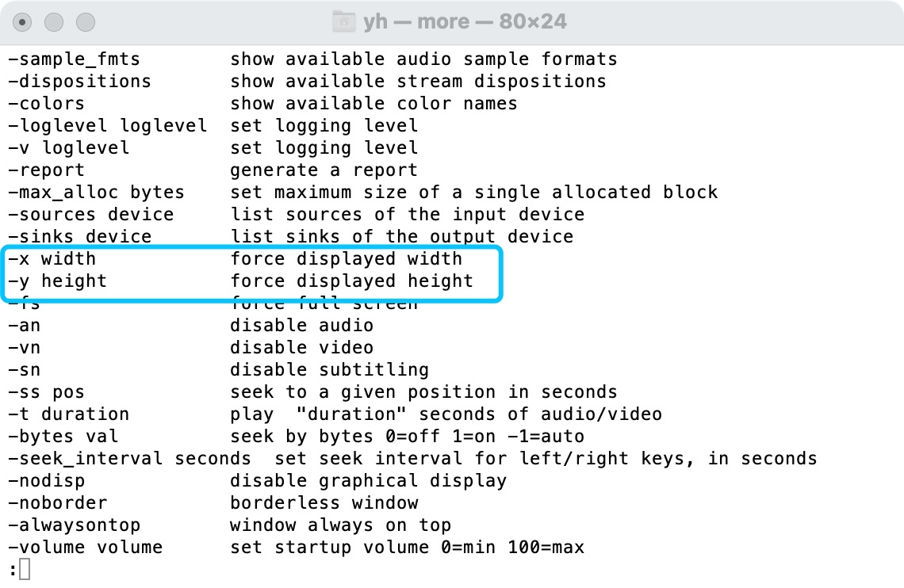Click the '-sample_fmts' option text

pos(74,59)
